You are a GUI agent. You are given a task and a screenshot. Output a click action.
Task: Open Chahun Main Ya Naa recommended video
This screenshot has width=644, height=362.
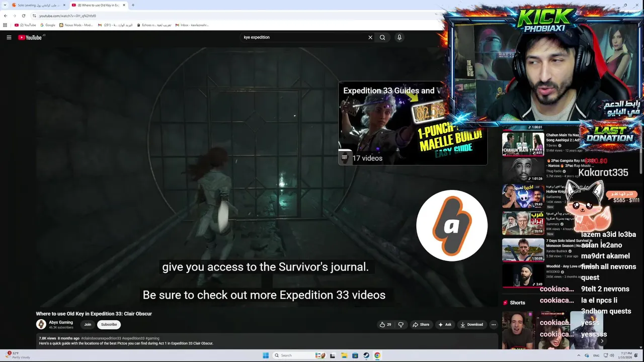click(523, 144)
